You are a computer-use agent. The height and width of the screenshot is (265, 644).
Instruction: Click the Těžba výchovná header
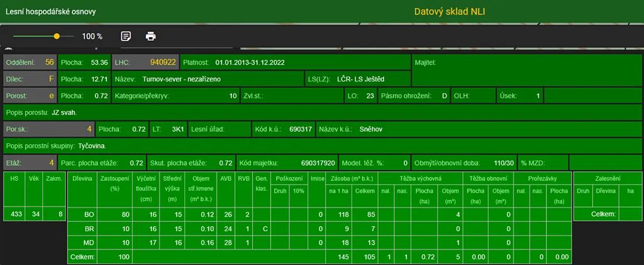tap(421, 179)
